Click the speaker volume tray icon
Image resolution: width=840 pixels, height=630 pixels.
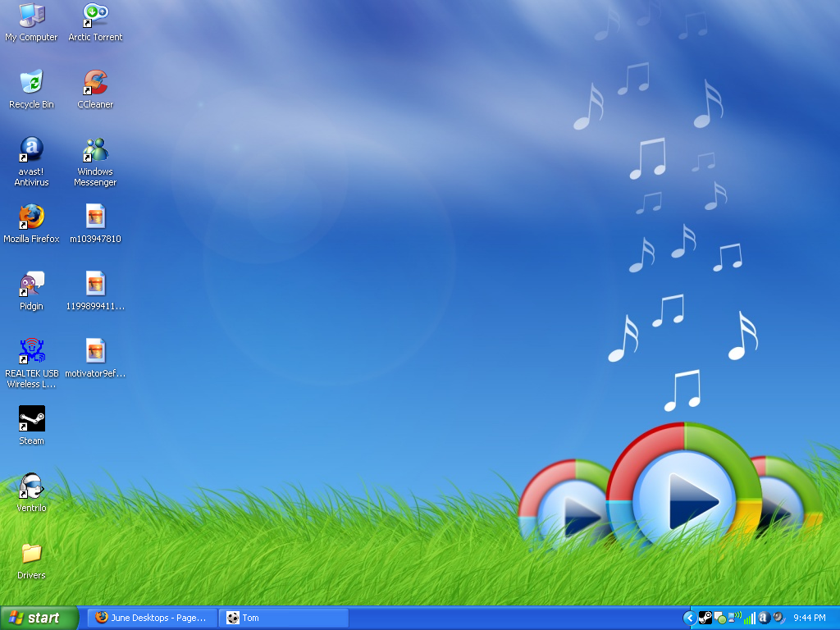778,619
